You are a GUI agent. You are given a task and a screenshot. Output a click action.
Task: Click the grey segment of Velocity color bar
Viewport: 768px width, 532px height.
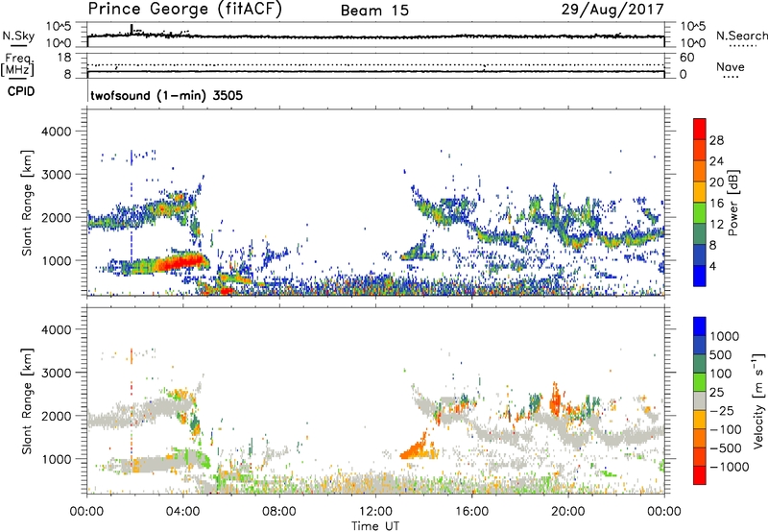point(700,401)
